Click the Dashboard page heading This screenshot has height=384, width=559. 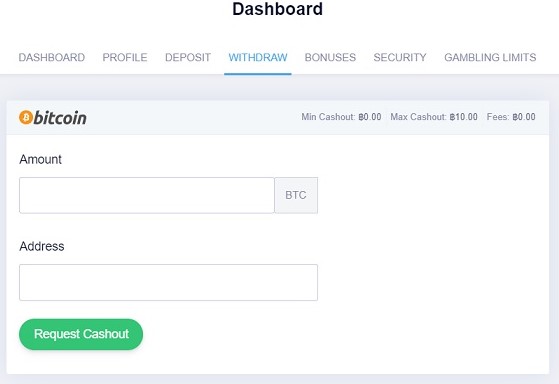click(x=277, y=9)
